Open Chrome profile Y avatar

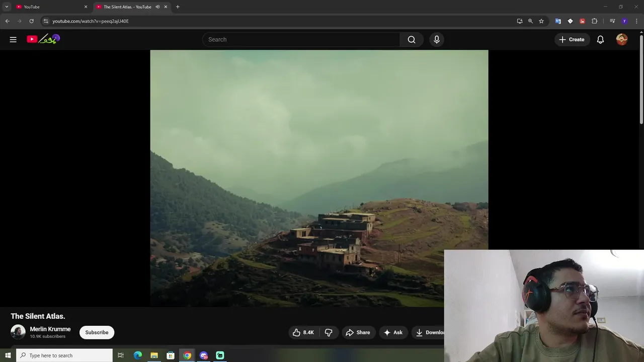[624, 21]
